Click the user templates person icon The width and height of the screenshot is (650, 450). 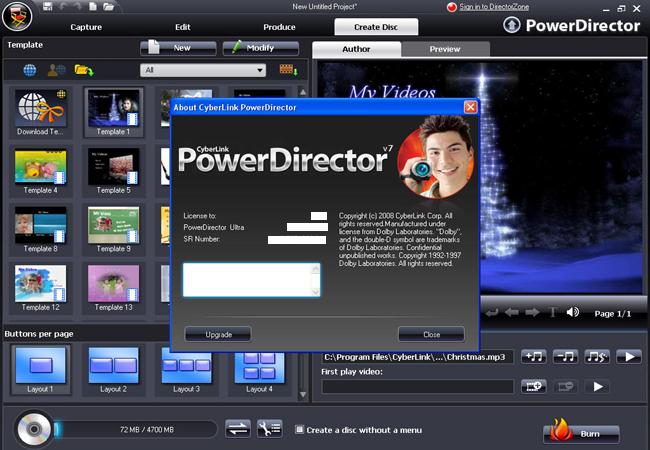point(56,70)
